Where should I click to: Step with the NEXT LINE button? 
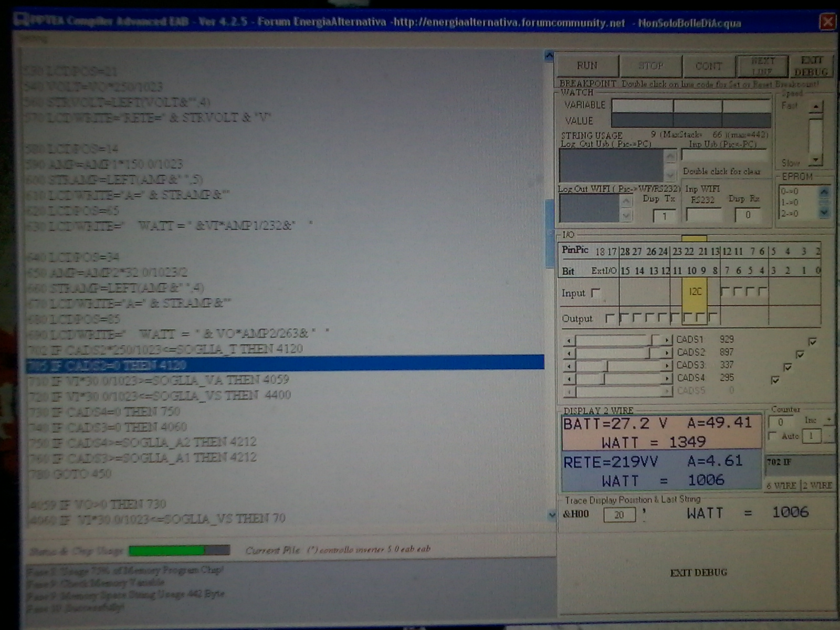point(762,66)
